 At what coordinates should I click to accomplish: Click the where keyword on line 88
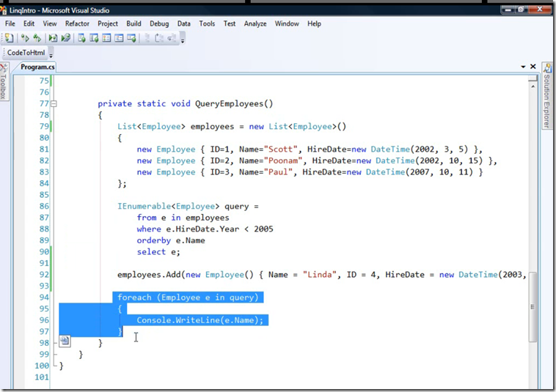point(149,229)
